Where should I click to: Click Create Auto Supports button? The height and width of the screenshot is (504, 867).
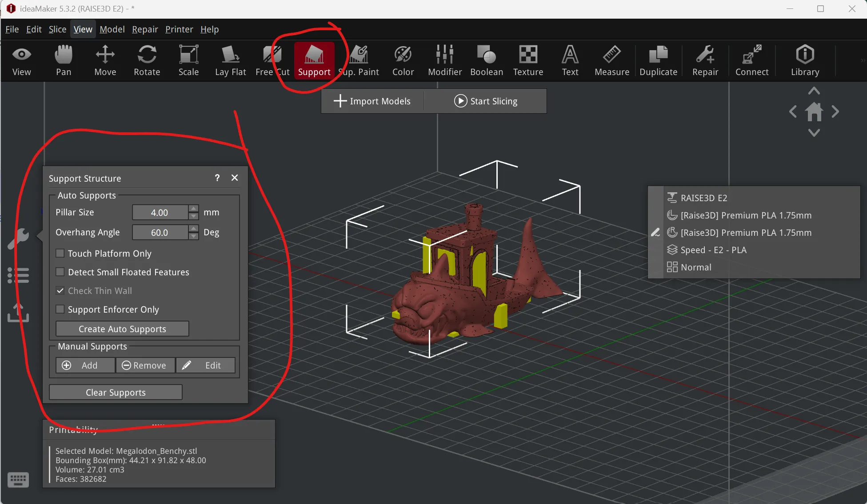point(122,329)
